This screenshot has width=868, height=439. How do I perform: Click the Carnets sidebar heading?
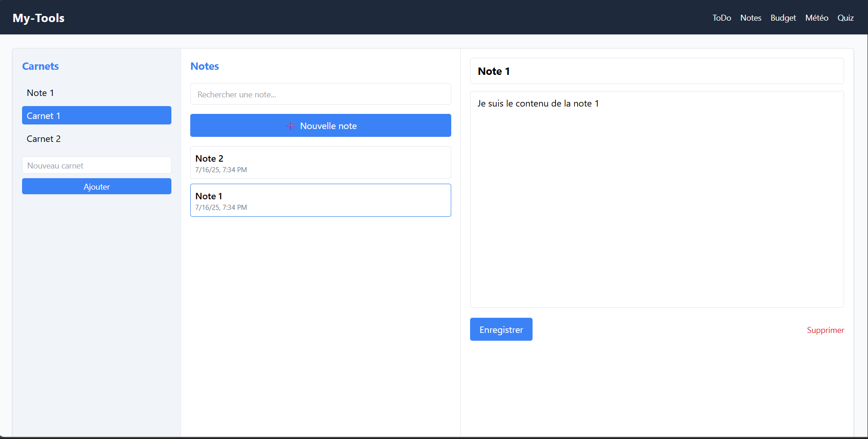40,66
